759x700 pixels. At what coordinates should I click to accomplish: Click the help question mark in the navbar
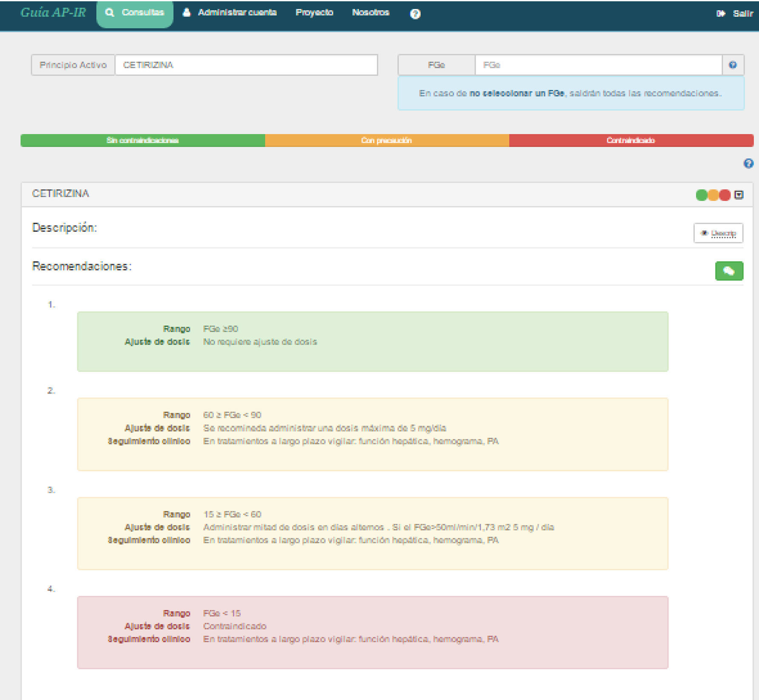415,14
